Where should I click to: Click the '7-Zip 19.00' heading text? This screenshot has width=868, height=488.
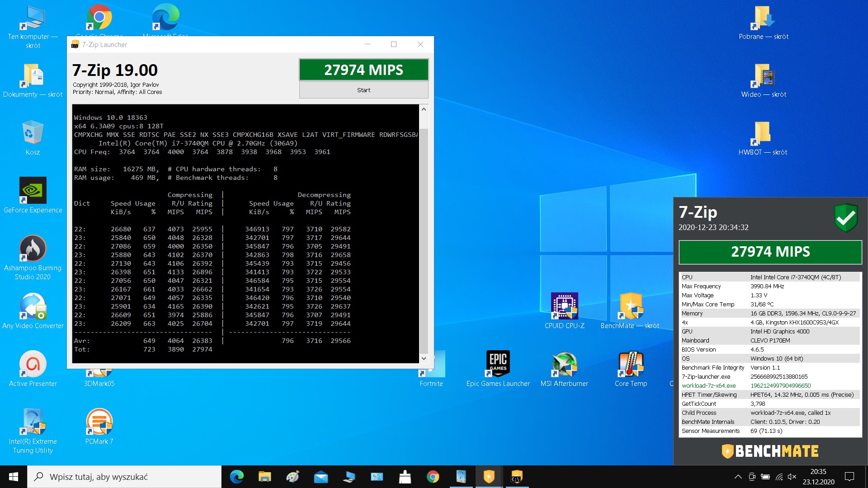[x=115, y=70]
